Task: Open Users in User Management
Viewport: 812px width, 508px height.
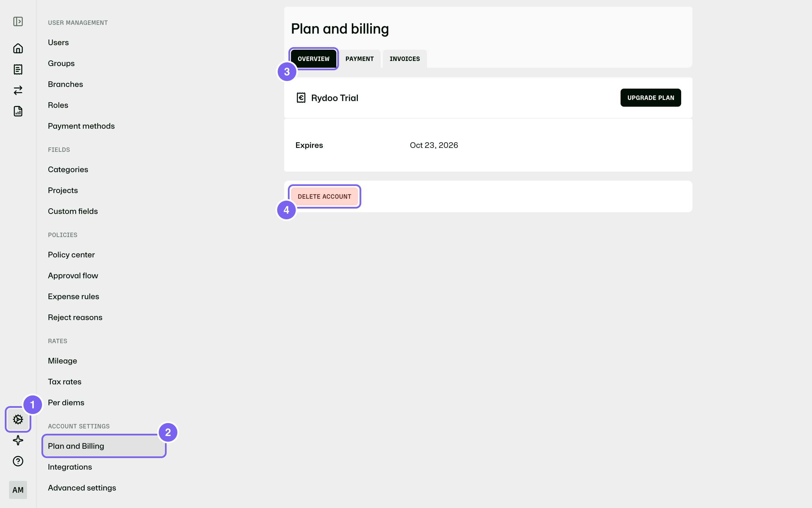Action: 58,43
